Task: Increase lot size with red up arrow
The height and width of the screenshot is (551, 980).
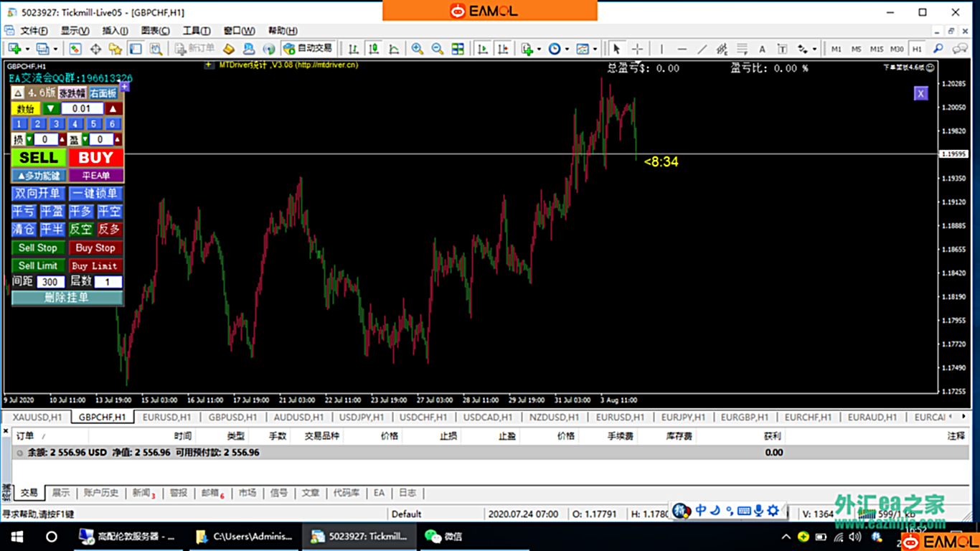Action: pyautogui.click(x=113, y=108)
